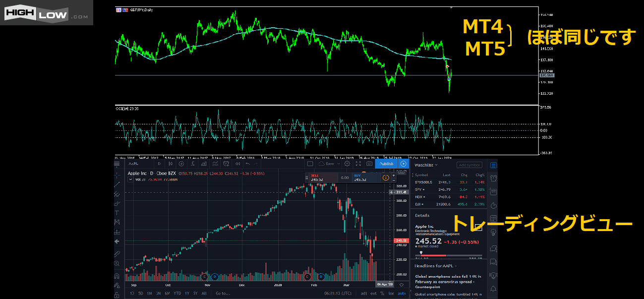Viewport: 644px width, 299px height.
Task: Toggle the auto scale option
Action: pos(402,294)
